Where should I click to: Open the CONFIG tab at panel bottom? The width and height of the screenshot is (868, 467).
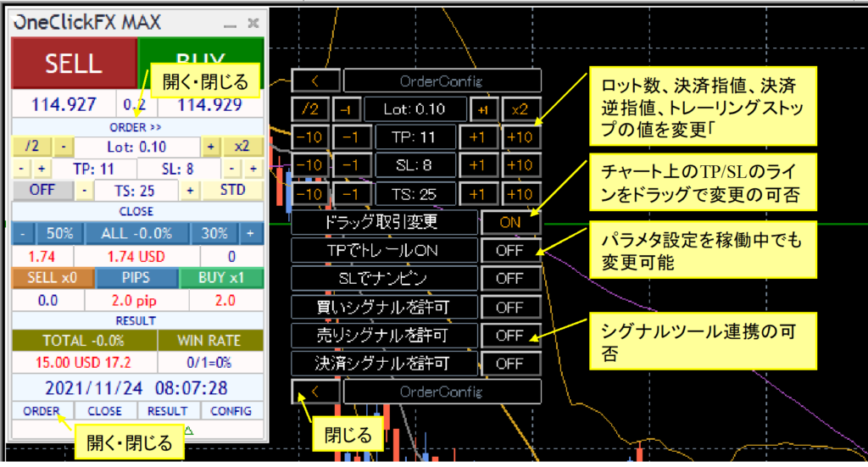click(231, 411)
